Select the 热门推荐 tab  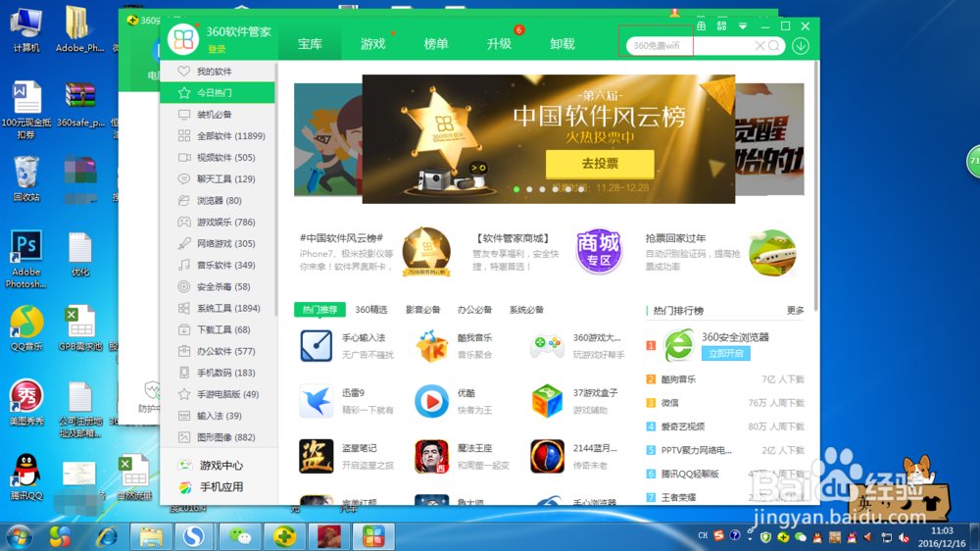(319, 310)
